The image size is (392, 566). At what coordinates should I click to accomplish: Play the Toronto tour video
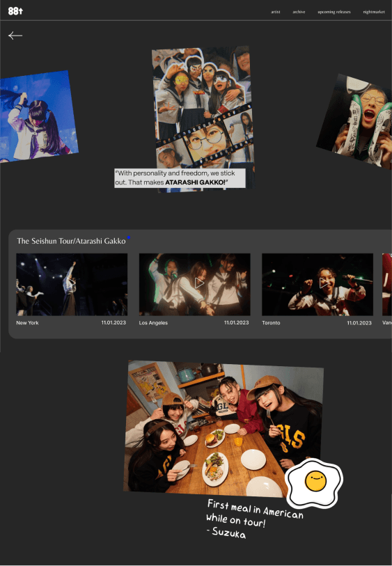pyautogui.click(x=317, y=284)
